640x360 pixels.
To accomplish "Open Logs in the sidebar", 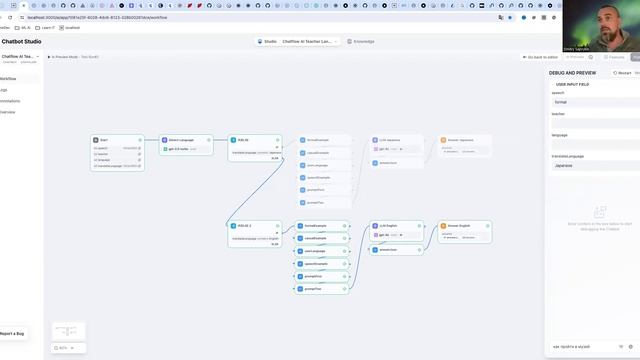I will [4, 90].
